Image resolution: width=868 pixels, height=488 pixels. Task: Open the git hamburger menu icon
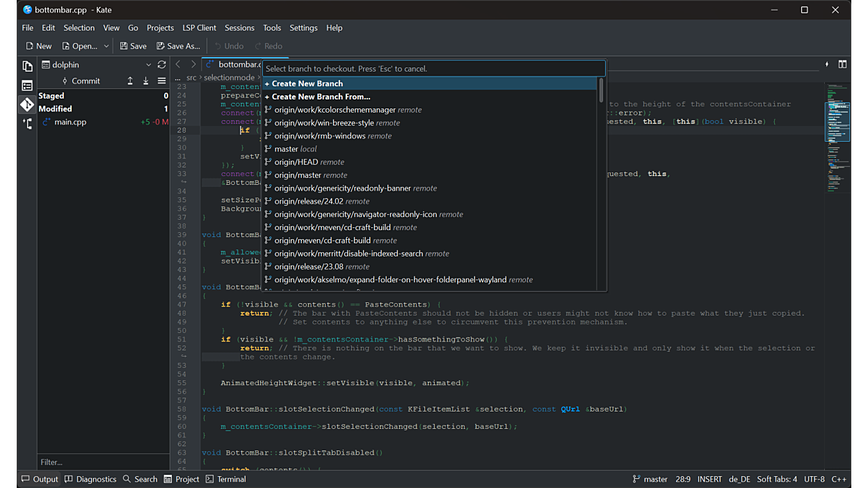tap(161, 81)
